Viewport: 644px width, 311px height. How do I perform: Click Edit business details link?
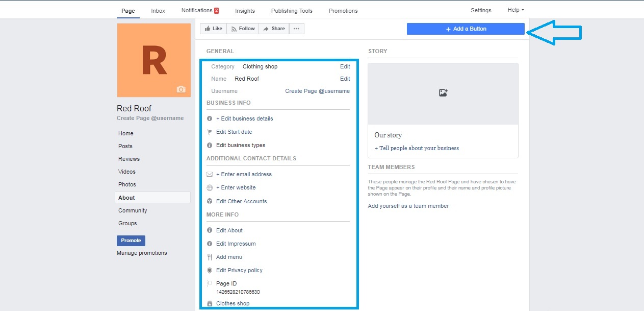tap(245, 118)
